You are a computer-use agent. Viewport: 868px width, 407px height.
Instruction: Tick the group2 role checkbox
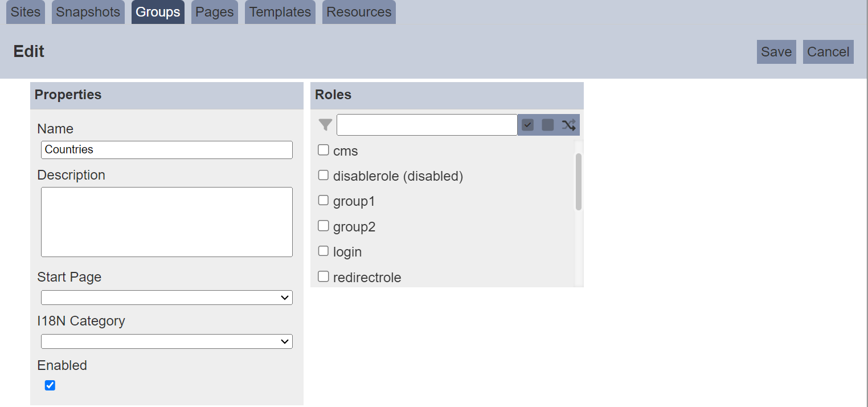pos(324,226)
